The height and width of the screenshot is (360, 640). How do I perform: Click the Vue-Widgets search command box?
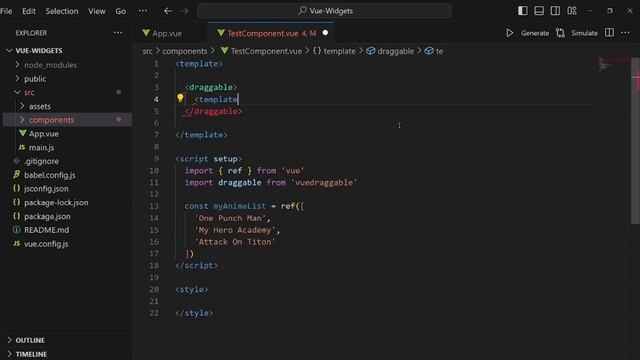(324, 11)
